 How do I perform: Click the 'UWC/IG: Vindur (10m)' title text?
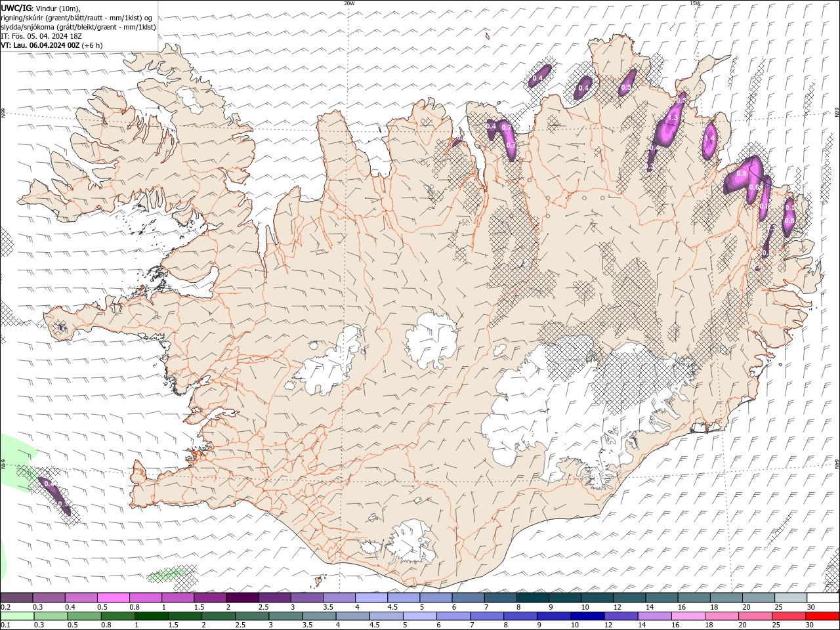[x=41, y=9]
